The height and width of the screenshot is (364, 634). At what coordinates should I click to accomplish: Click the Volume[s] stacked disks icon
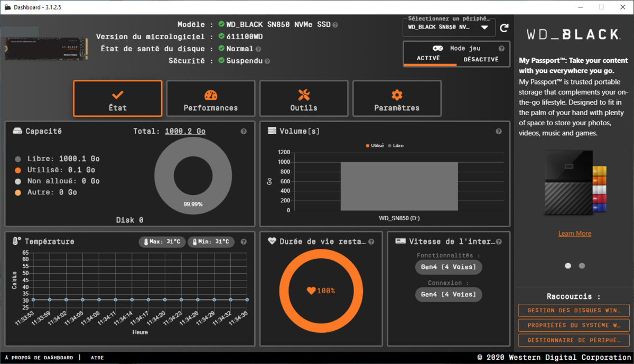[272, 131]
